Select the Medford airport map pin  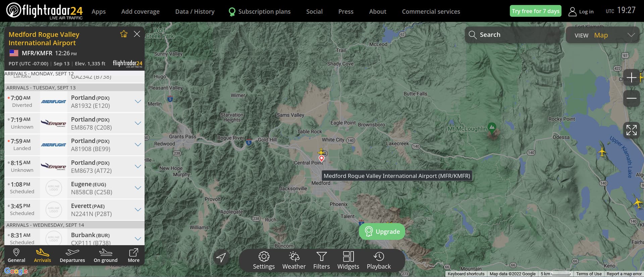pyautogui.click(x=321, y=158)
